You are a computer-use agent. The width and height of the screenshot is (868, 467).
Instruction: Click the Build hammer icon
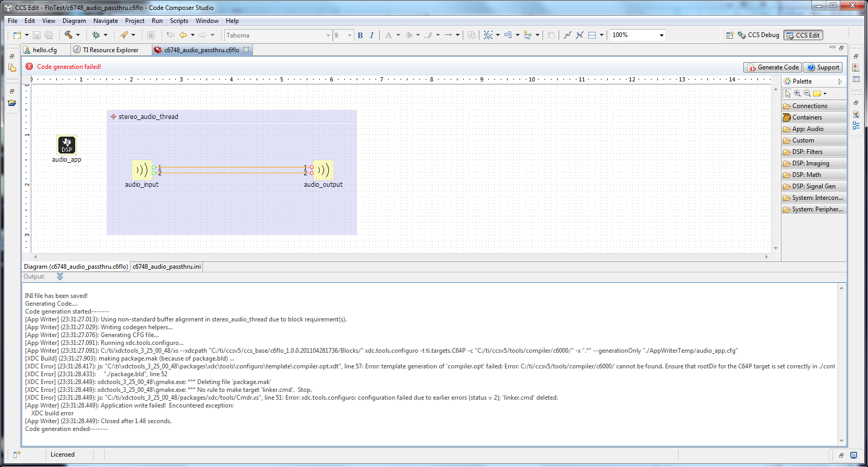[68, 35]
